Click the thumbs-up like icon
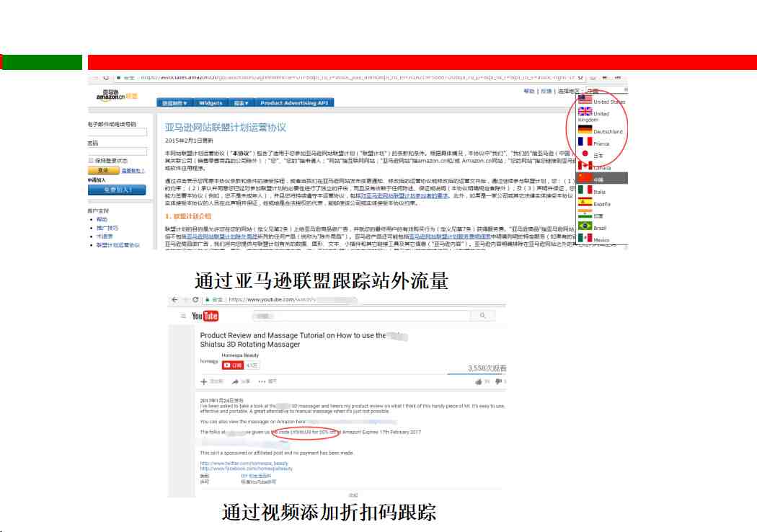This screenshot has height=532, width=757. tap(479, 381)
